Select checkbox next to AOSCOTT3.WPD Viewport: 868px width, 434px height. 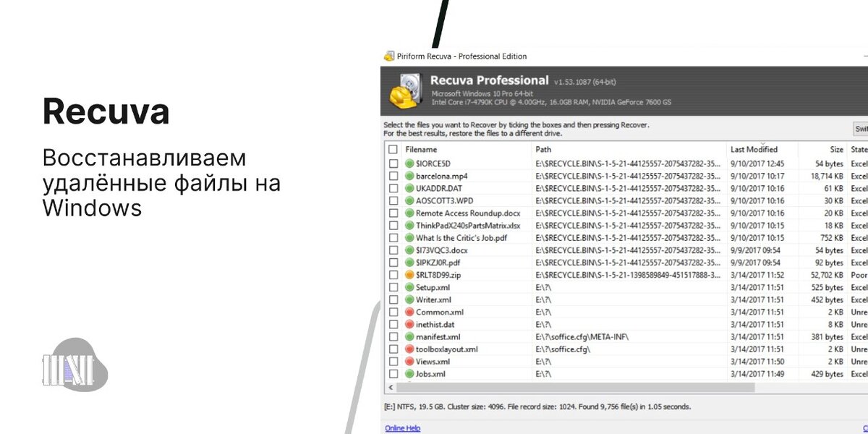click(x=393, y=200)
